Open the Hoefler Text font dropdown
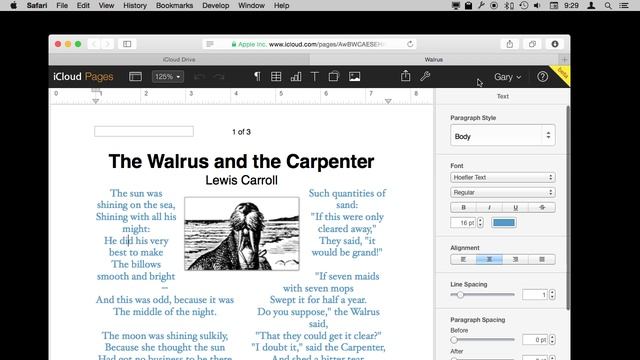640x360 pixels. 502,177
